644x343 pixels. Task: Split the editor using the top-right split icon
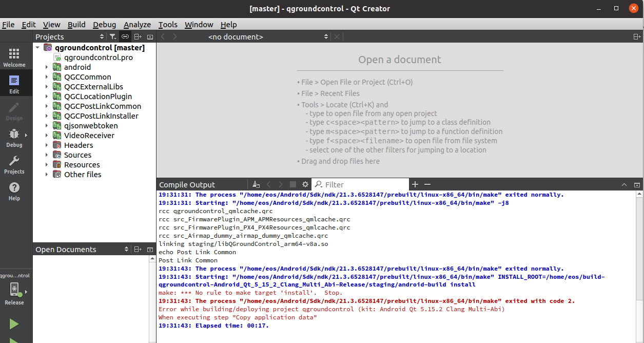(x=636, y=36)
